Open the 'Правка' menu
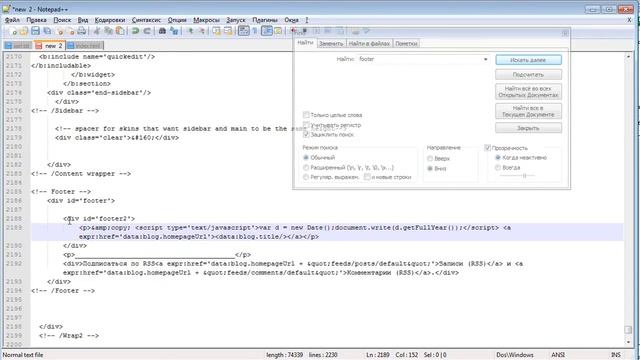 pos(36,20)
